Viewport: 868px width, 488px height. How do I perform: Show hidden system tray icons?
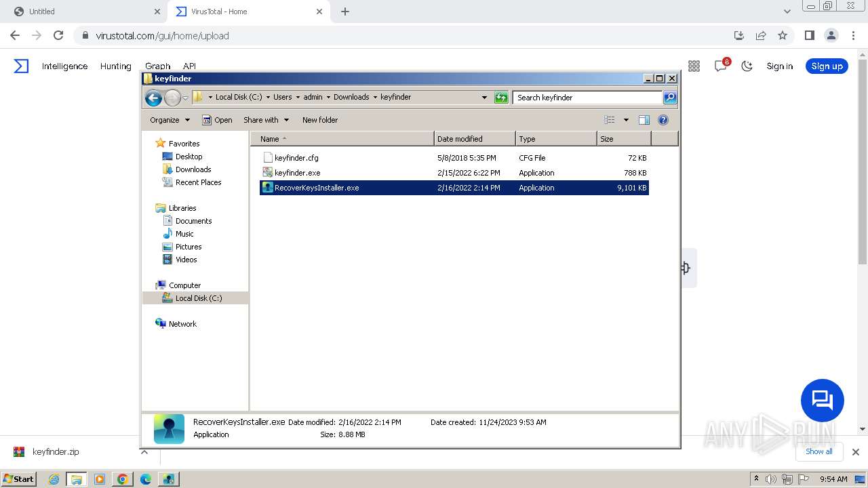coord(756,479)
